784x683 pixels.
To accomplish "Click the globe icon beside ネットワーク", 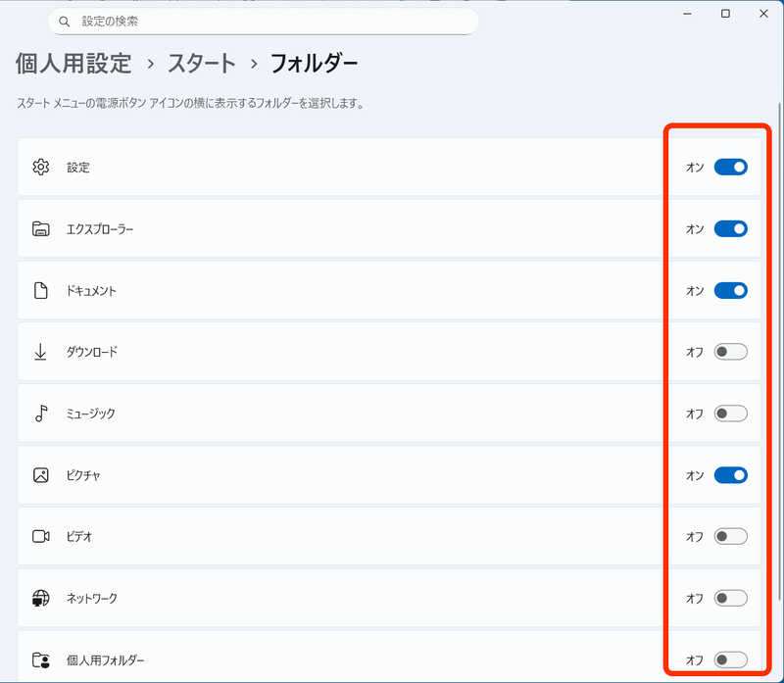I will pos(40,598).
